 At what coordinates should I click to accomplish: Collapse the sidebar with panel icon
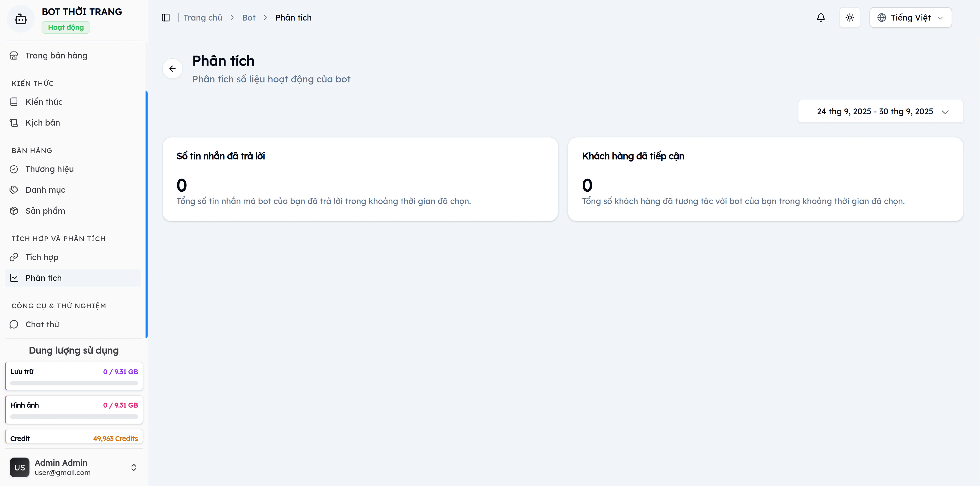166,17
